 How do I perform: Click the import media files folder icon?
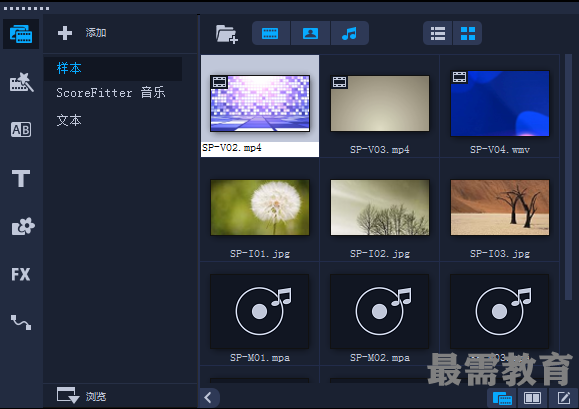(x=227, y=34)
